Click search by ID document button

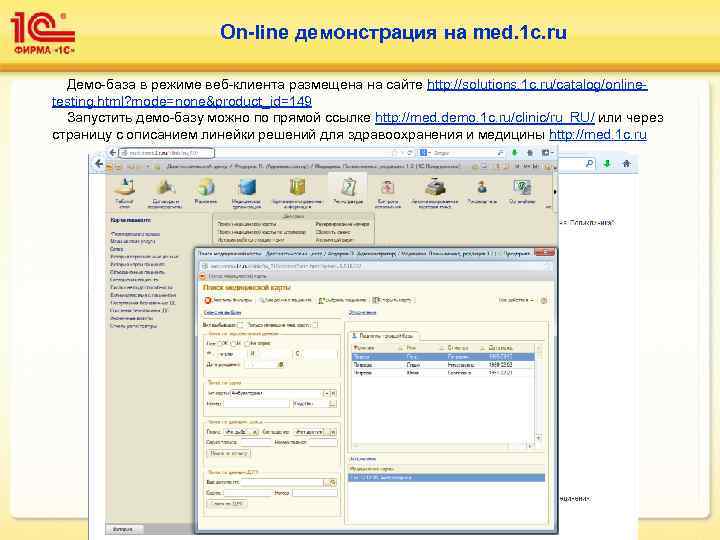click(x=227, y=504)
